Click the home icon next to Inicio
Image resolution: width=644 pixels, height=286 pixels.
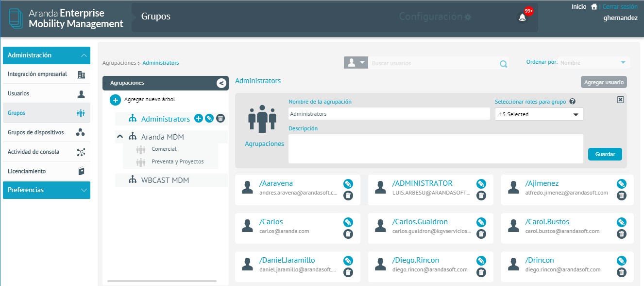(x=593, y=7)
